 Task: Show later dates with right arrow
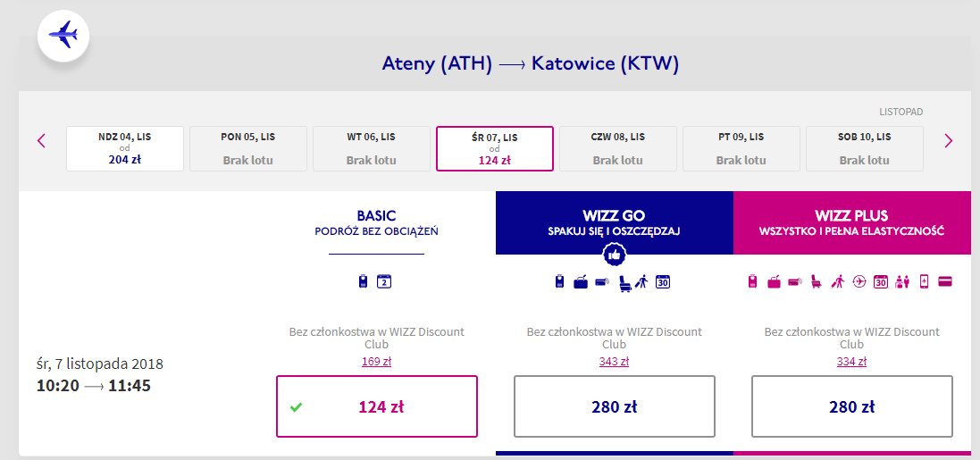coord(949,140)
